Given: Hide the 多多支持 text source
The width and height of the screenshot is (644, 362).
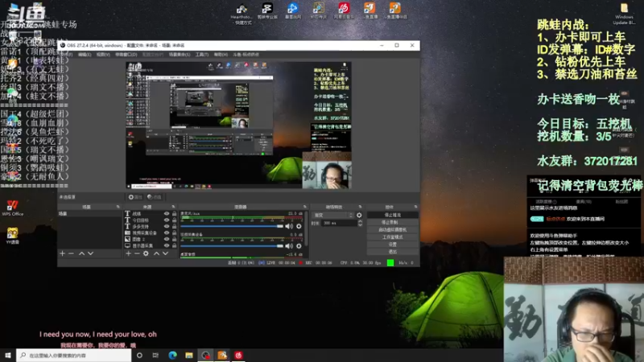Looking at the screenshot, I should (167, 226).
